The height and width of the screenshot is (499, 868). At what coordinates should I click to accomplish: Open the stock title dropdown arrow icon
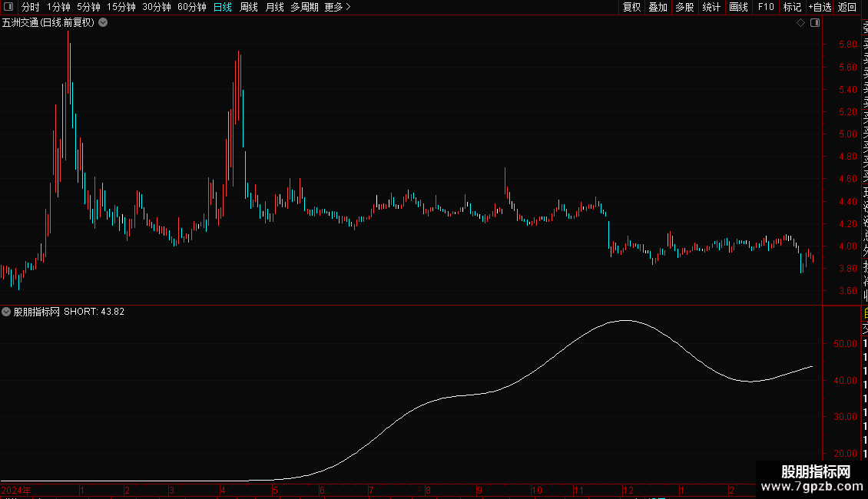point(103,23)
